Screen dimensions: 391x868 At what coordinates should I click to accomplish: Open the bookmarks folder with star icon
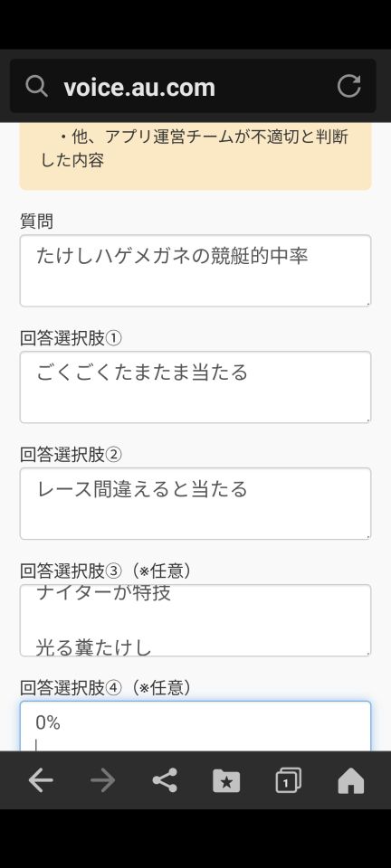(226, 780)
